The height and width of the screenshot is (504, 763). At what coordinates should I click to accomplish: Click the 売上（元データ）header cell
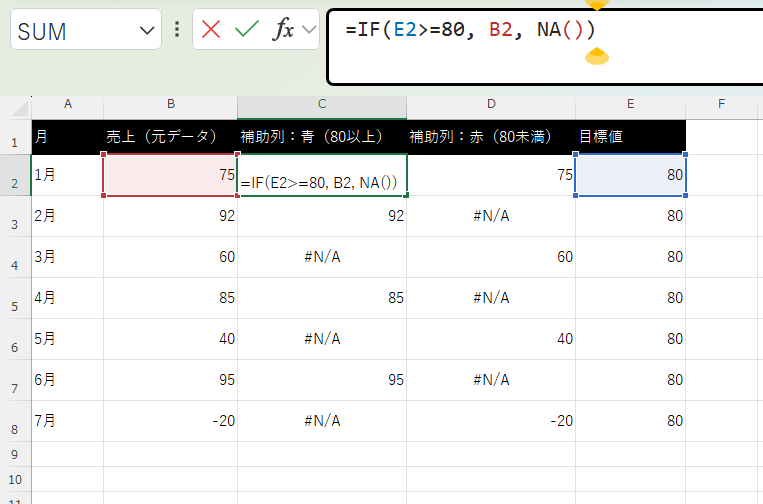click(x=170, y=137)
